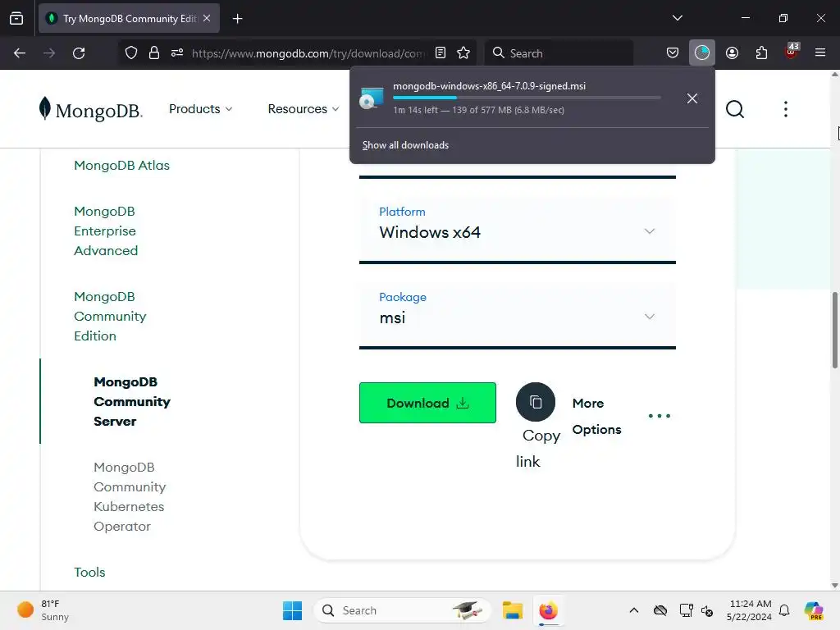
Task: Open site permissions icon in address bar
Action: (177, 53)
